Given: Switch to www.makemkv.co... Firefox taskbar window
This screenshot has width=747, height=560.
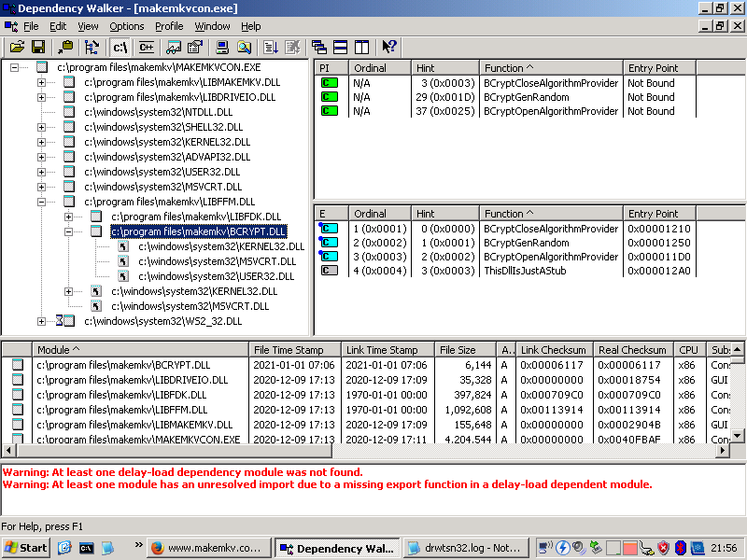Looking at the screenshot, I should [x=208, y=548].
